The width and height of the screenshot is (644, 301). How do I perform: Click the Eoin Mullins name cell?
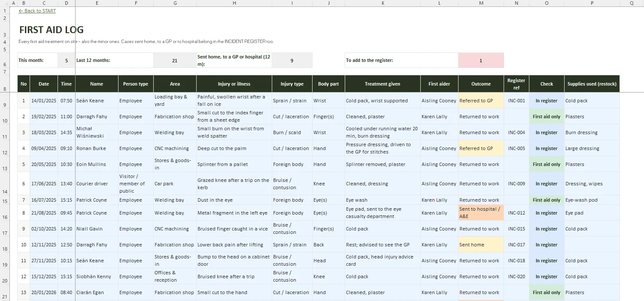(x=97, y=164)
